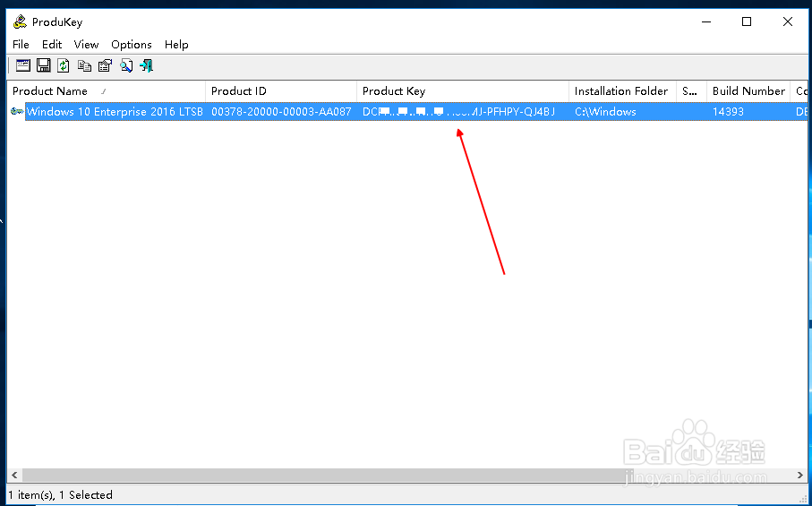The height and width of the screenshot is (506, 812).
Task: Click the right arrow of horizontal scrollbar
Action: click(x=800, y=475)
